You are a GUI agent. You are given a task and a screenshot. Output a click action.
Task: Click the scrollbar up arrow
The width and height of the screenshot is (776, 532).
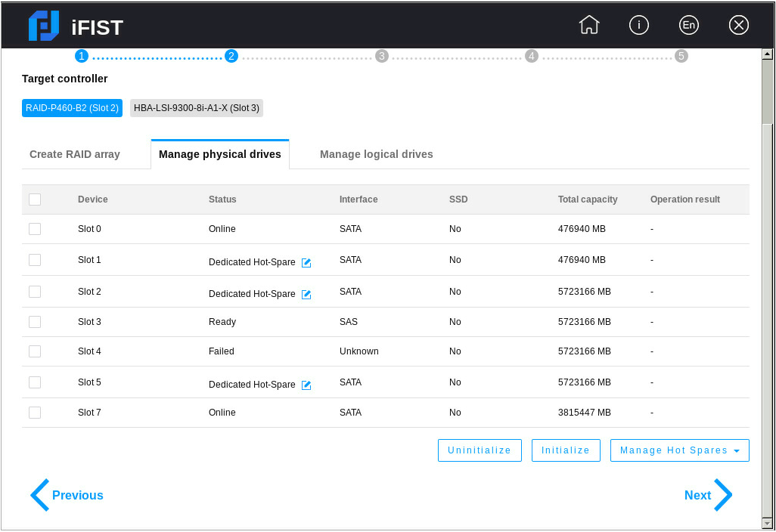768,54
